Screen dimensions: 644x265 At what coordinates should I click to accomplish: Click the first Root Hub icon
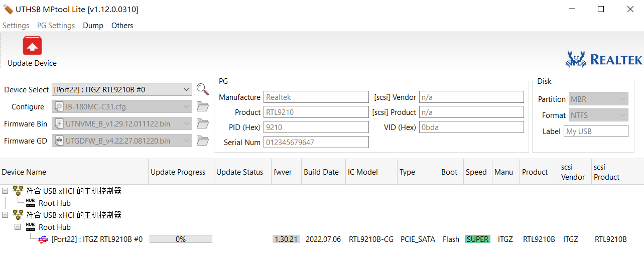pyautogui.click(x=31, y=203)
